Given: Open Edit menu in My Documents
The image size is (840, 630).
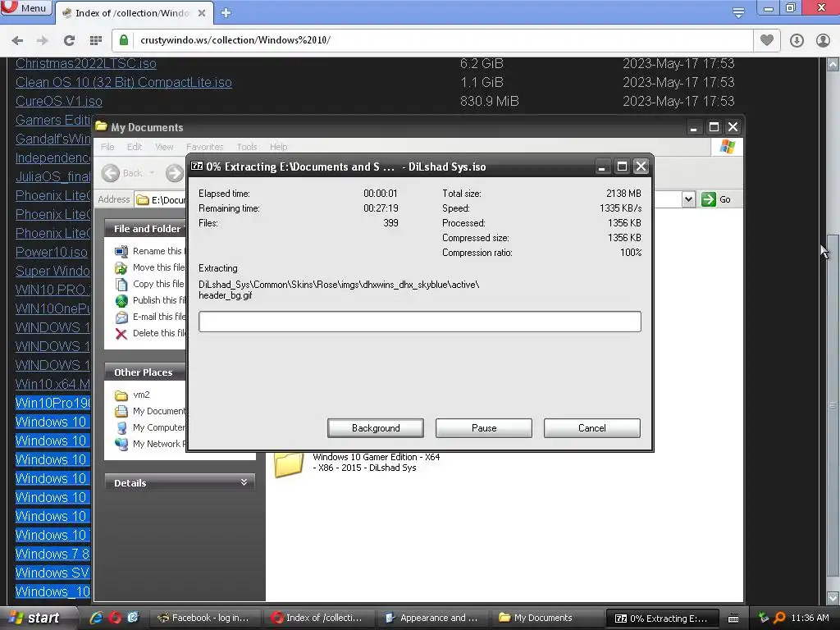Looking at the screenshot, I should [134, 147].
